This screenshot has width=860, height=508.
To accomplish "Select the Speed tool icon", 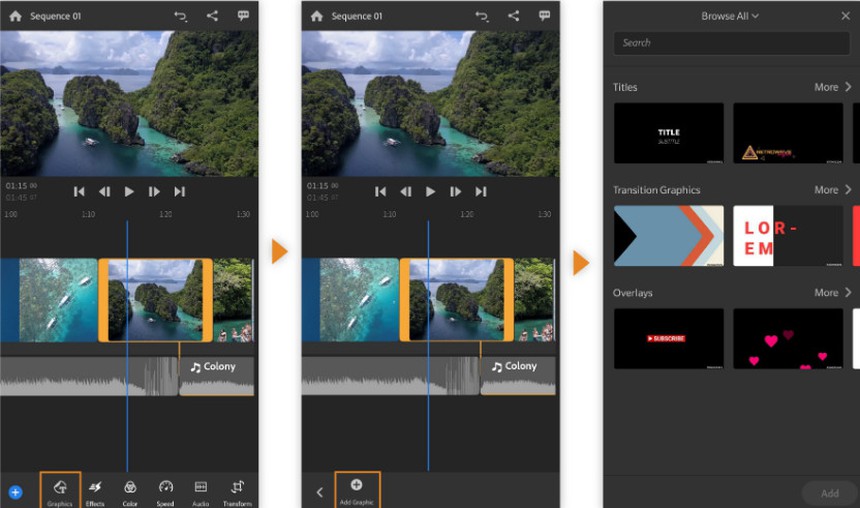I will [166, 489].
